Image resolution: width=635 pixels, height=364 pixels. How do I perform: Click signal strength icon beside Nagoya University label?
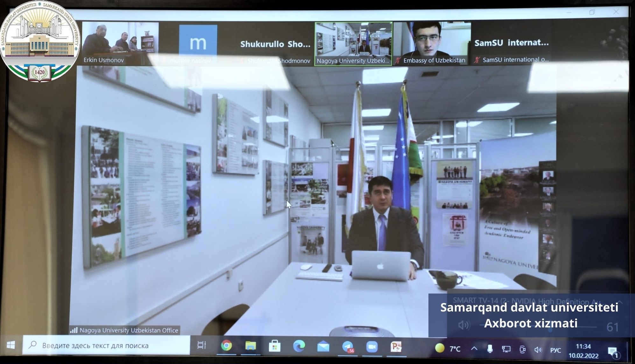74,330
